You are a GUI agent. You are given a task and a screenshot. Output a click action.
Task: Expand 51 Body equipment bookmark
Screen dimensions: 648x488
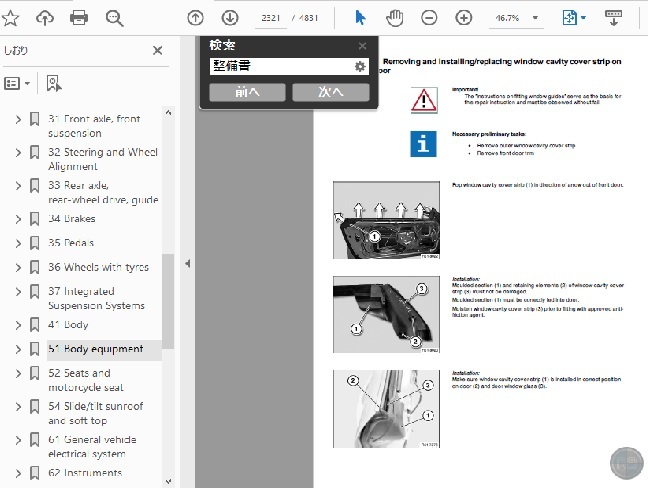coord(18,349)
